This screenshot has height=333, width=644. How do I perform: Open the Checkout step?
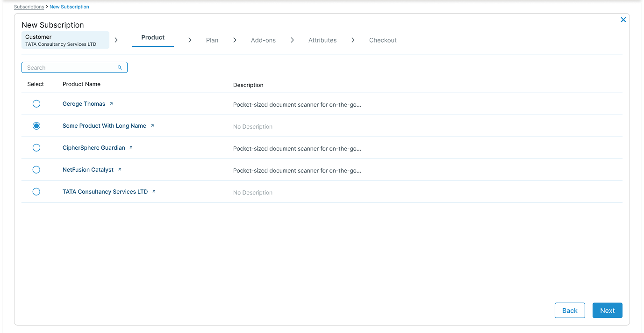pos(383,40)
